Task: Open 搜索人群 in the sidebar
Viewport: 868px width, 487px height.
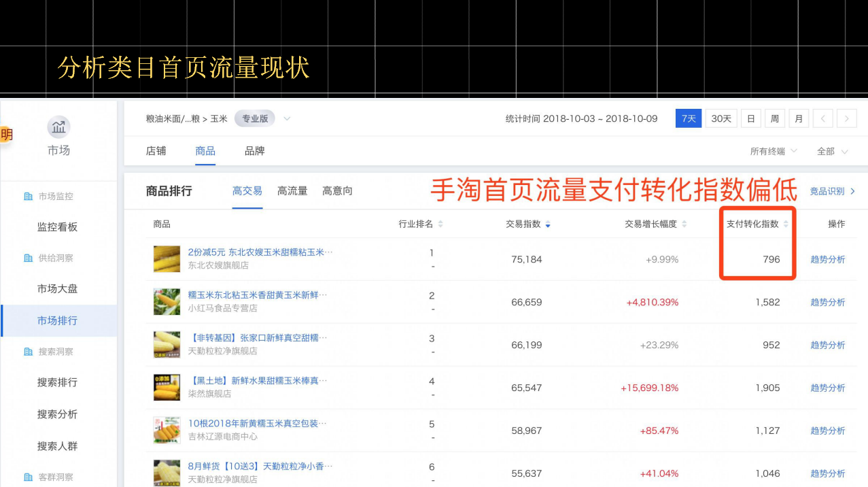Action: tap(58, 446)
